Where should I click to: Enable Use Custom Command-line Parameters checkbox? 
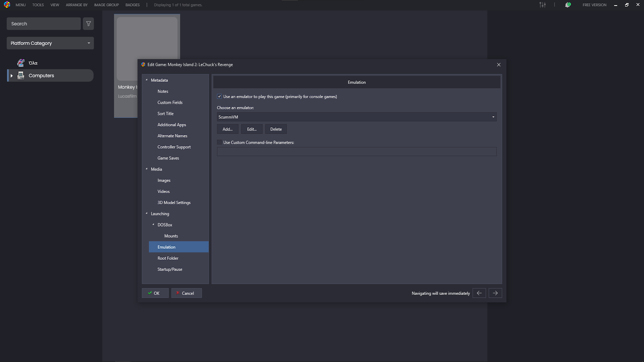pyautogui.click(x=219, y=142)
